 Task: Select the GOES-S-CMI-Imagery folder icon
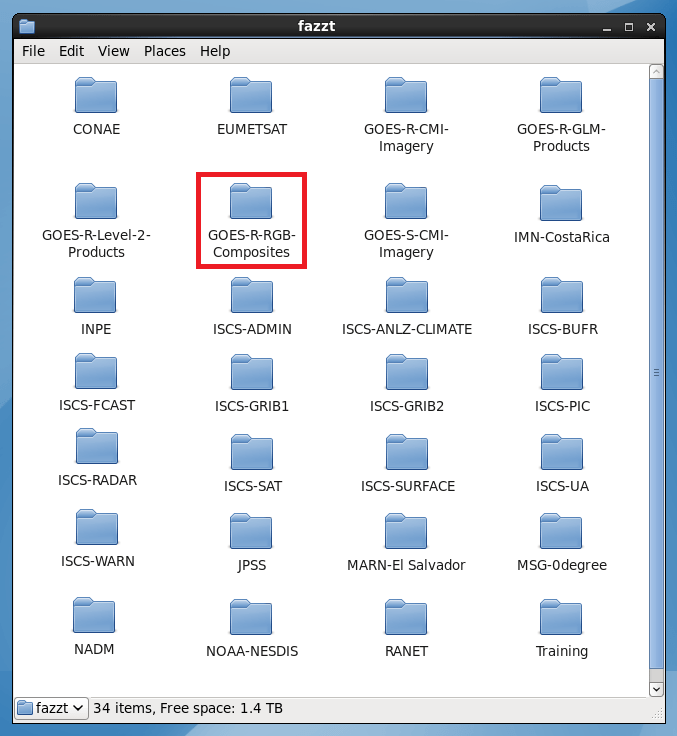point(406,201)
